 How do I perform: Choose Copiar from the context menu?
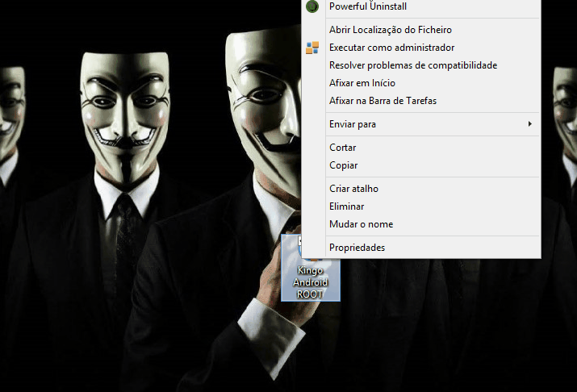[x=343, y=165]
